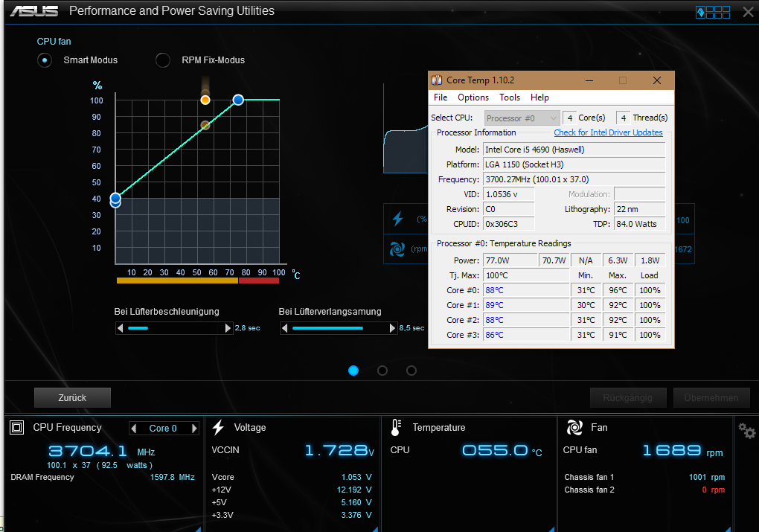Select the Smart Modus radio button
Image resolution: width=759 pixels, height=532 pixels.
coord(45,60)
